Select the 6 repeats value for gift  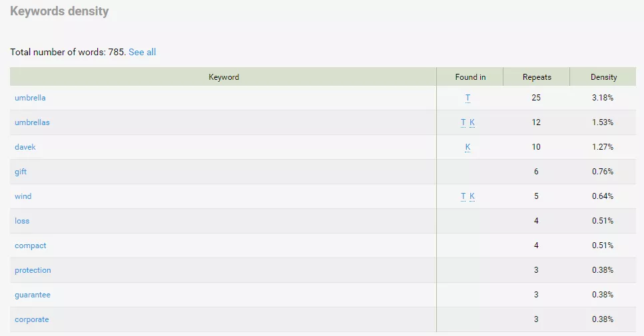(x=536, y=172)
